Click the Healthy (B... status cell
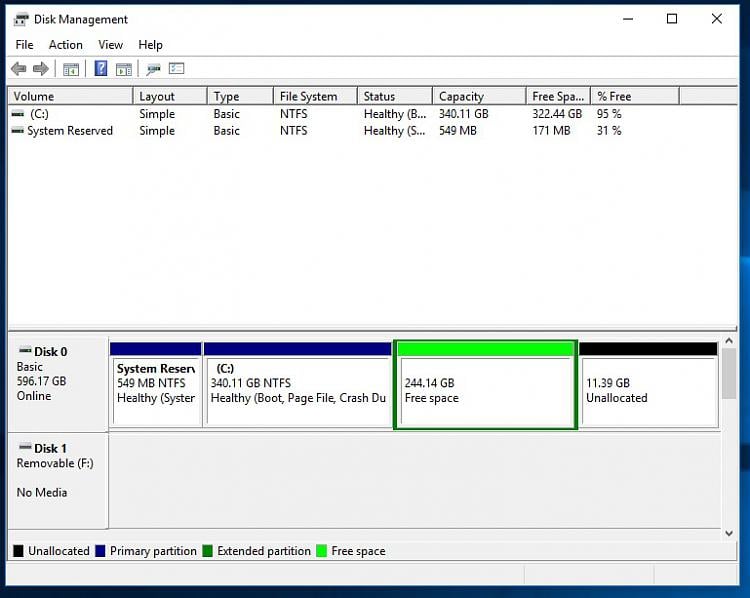This screenshot has height=598, width=750. pos(395,114)
